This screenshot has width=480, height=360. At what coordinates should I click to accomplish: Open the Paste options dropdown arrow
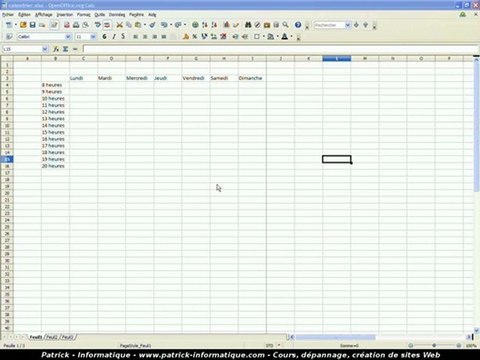point(144,25)
